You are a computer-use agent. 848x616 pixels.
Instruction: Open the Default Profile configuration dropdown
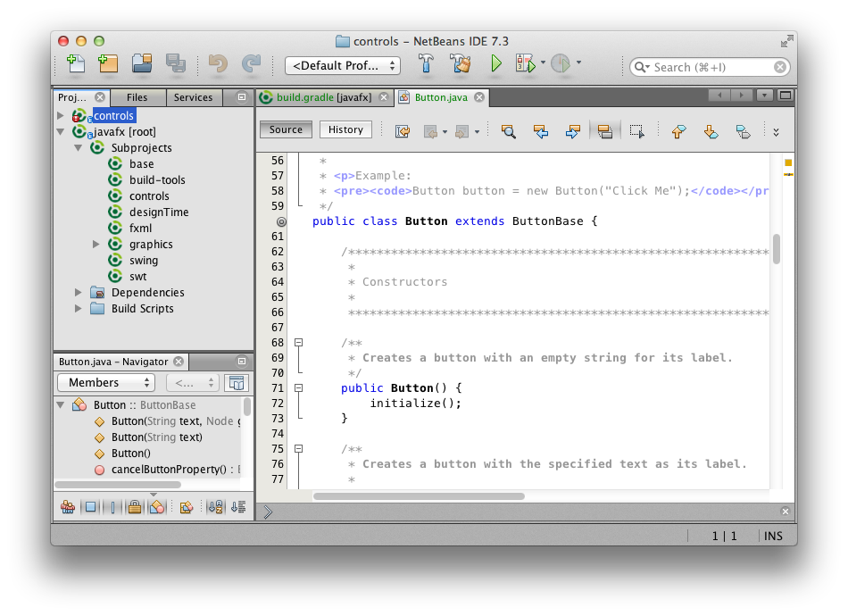(x=343, y=65)
